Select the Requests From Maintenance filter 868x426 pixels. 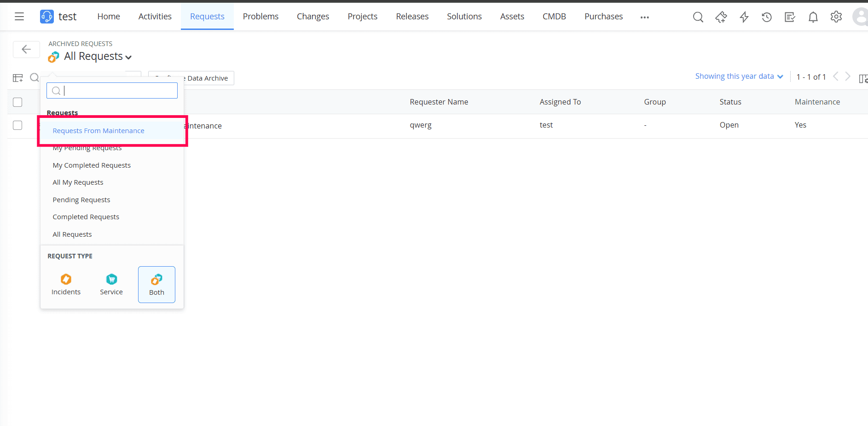click(98, 130)
